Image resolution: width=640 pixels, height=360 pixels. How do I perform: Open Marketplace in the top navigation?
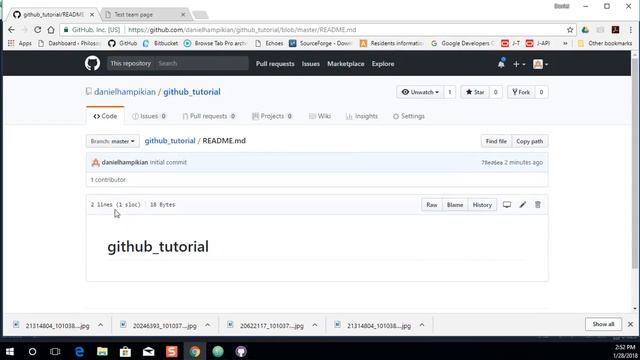coord(346,64)
